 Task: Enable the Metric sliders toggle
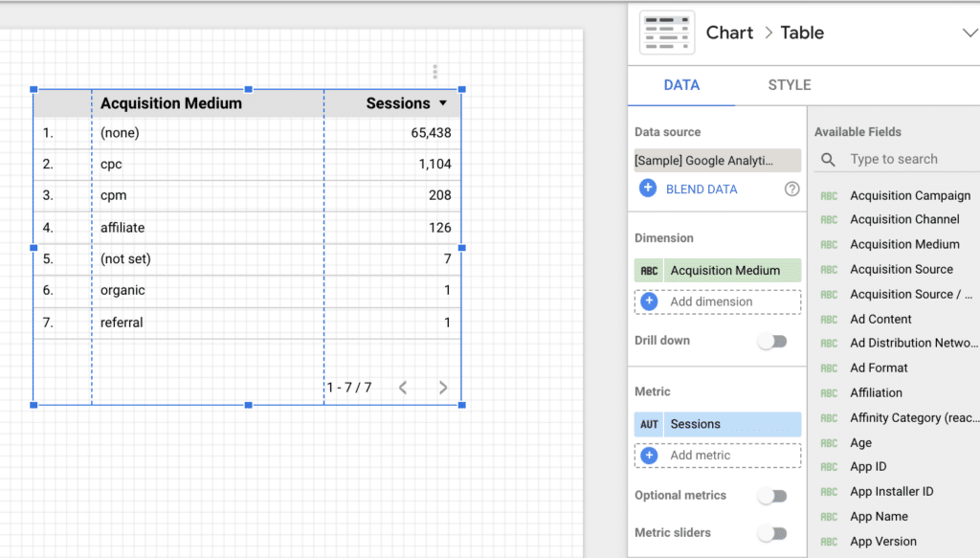[x=772, y=533]
